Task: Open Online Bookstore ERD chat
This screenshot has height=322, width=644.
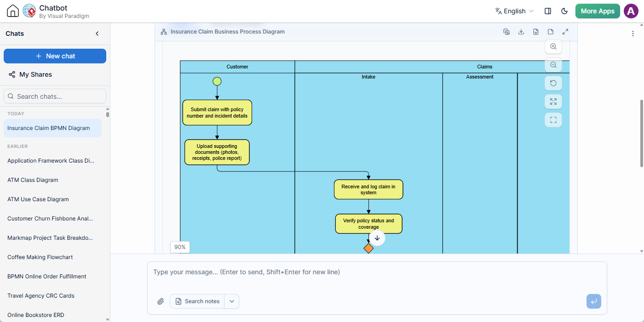Action: click(x=52, y=315)
